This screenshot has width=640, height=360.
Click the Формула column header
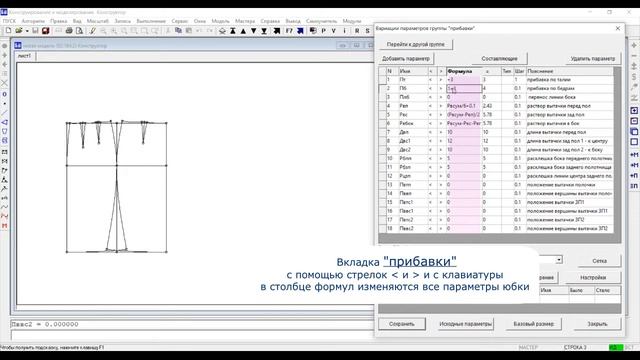coord(464,71)
